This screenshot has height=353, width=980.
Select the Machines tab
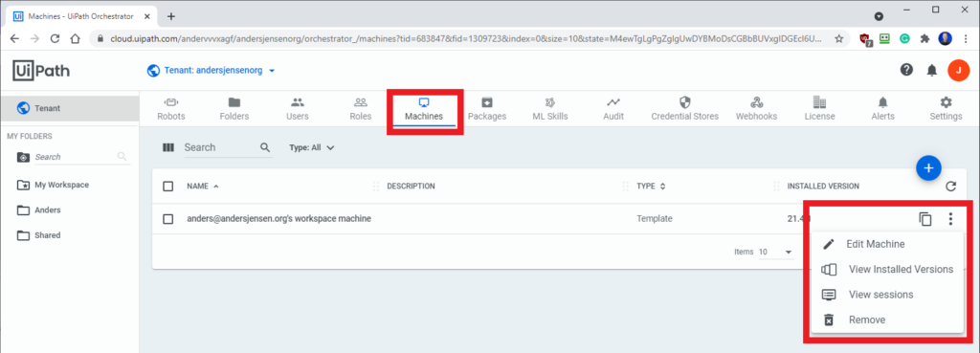(x=424, y=109)
